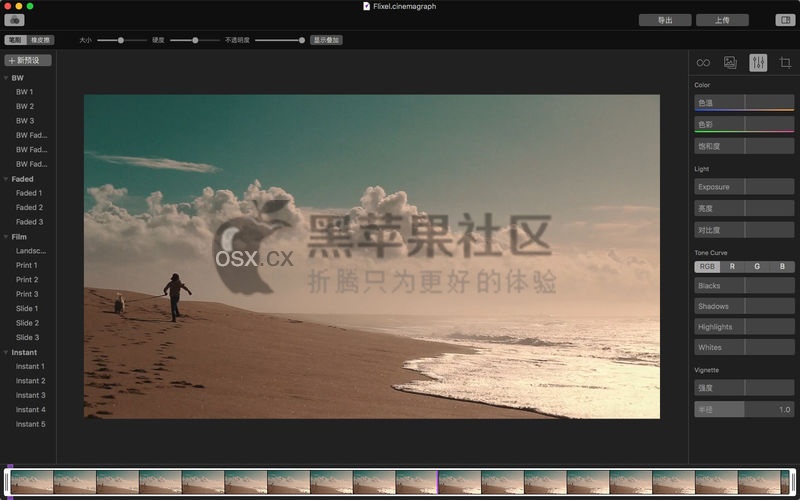Apply the Faded 3 preset
Image resolution: width=800 pixels, height=500 pixels.
[x=29, y=222]
